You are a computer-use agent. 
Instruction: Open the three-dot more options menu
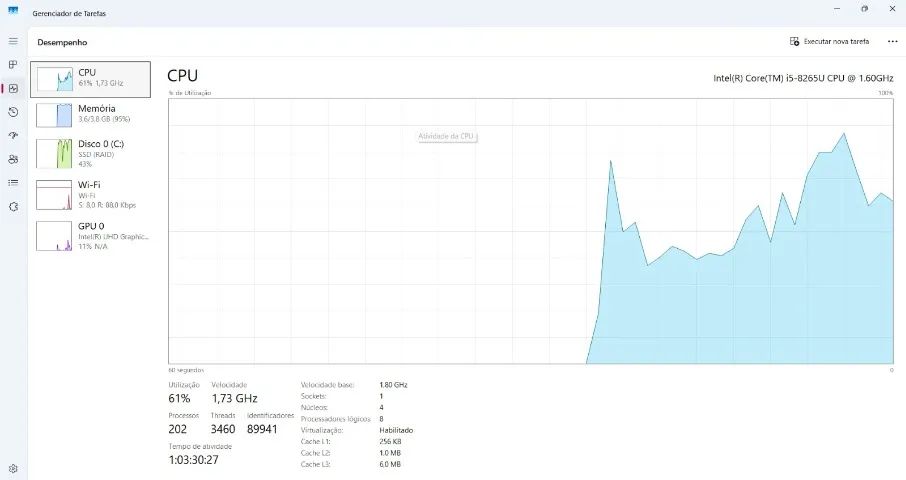(892, 42)
